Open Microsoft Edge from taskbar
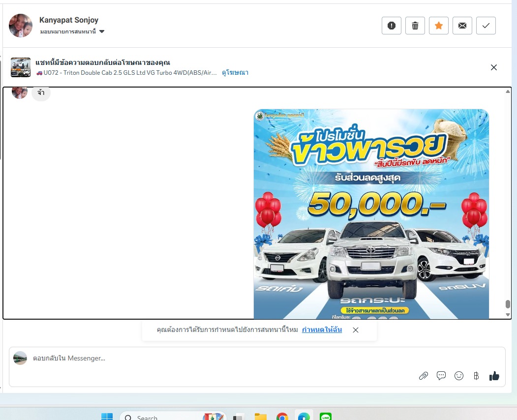517x420 pixels. tap(304, 417)
